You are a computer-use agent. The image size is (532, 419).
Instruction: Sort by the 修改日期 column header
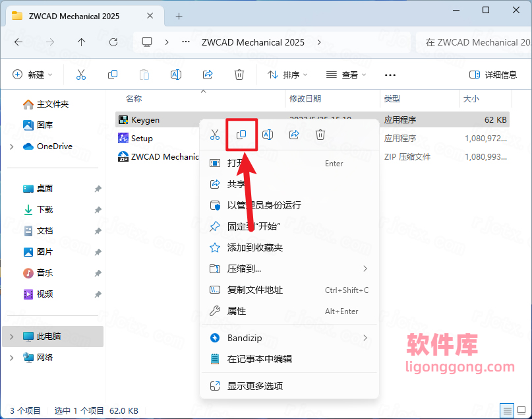coord(305,99)
